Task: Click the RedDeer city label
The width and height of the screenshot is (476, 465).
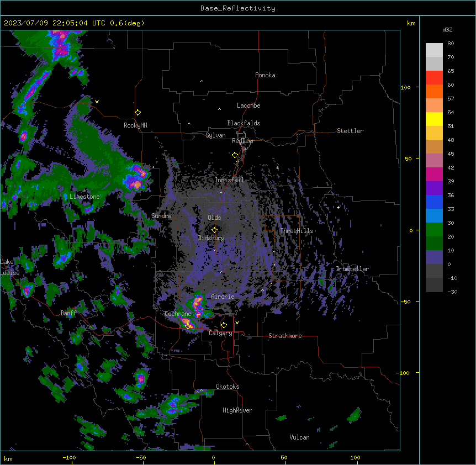Action: [x=243, y=141]
